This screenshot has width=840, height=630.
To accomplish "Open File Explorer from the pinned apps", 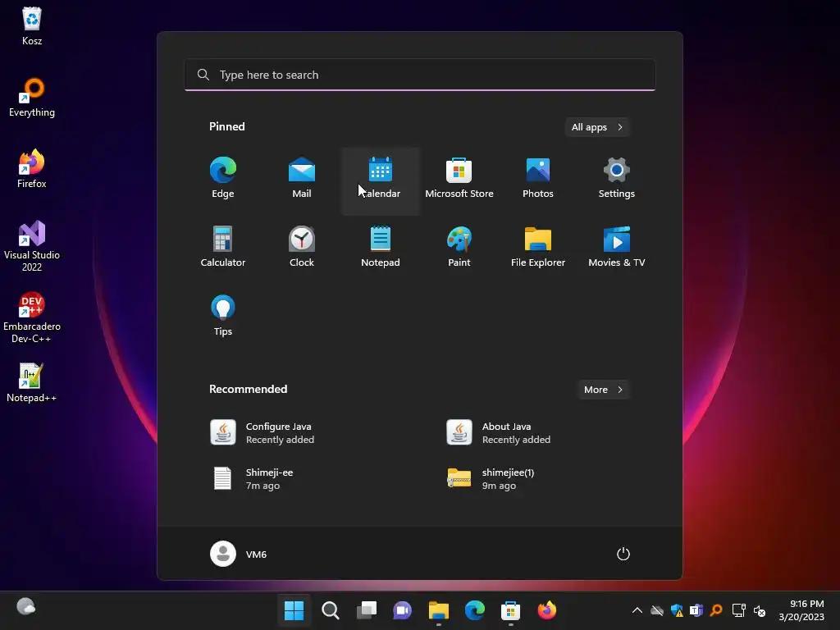I will (x=538, y=248).
